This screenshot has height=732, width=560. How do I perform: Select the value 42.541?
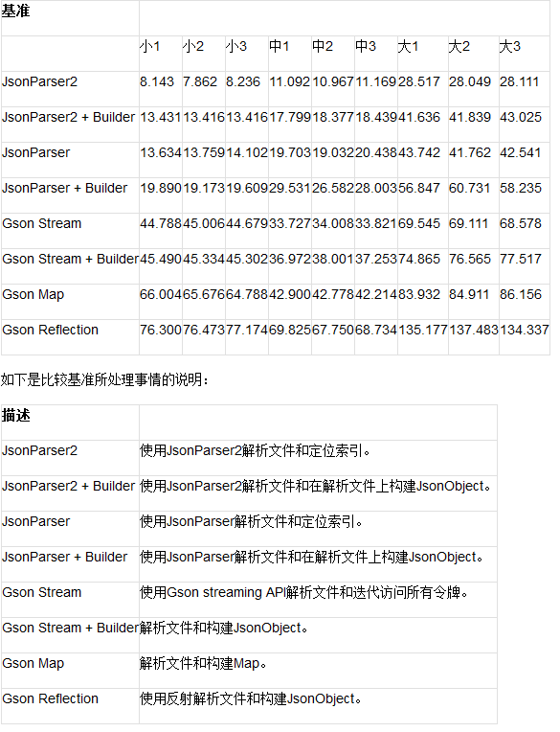(521, 152)
